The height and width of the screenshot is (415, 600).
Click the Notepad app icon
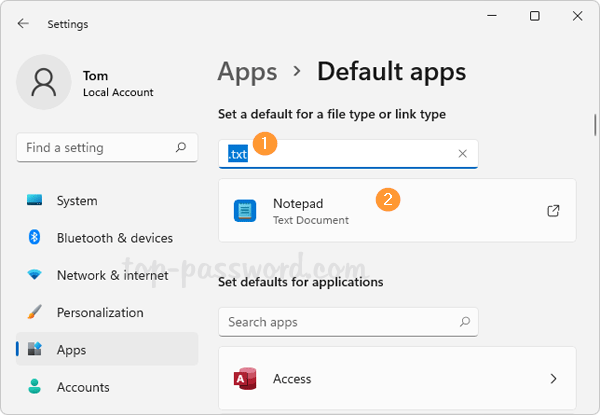pos(245,211)
